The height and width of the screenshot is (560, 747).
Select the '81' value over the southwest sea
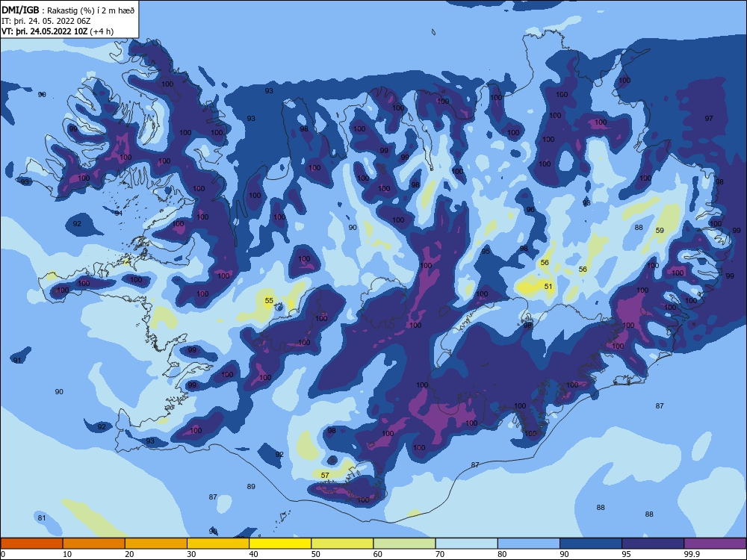pyautogui.click(x=42, y=518)
